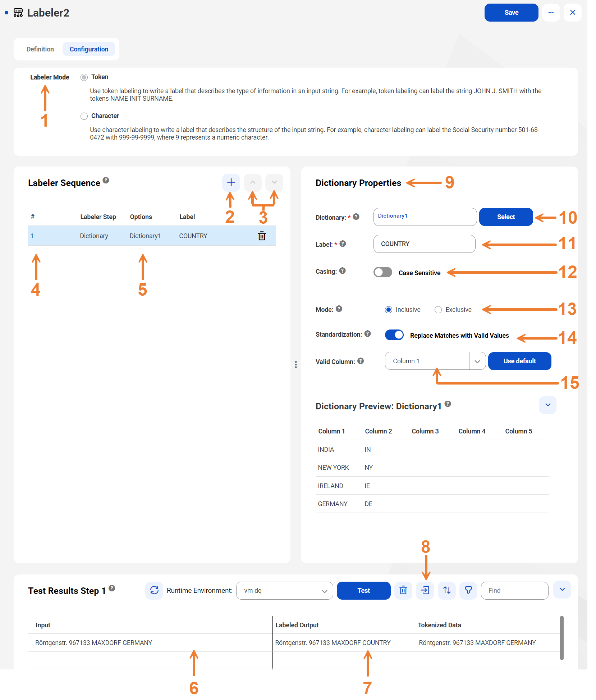Import test data with arrow-into-box icon
This screenshot has height=700, width=596.
[425, 590]
